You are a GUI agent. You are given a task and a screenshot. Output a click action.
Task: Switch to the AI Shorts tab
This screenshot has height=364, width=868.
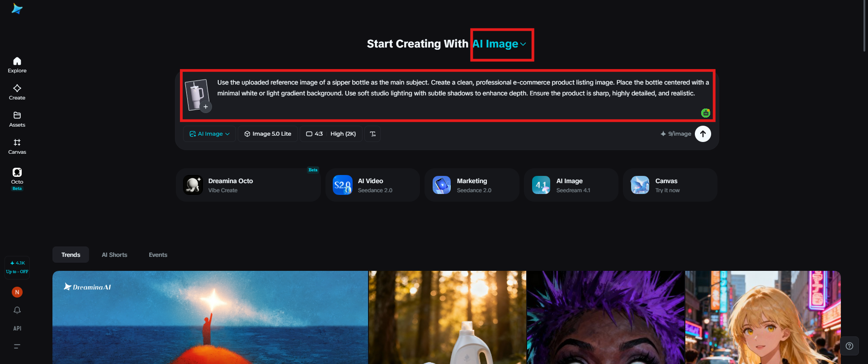click(x=114, y=255)
